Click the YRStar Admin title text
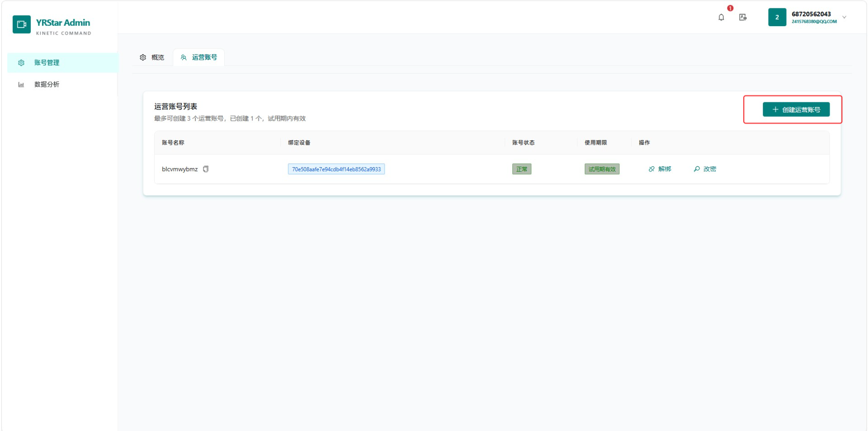The image size is (868, 431). coord(63,22)
